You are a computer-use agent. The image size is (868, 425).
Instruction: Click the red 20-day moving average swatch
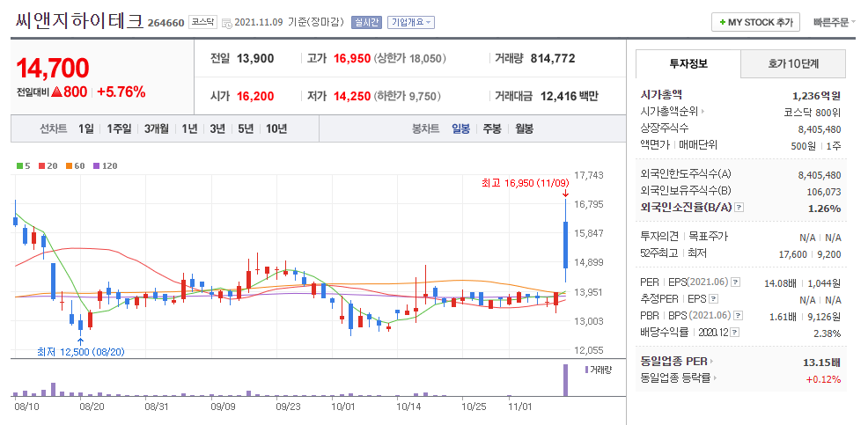click(41, 165)
